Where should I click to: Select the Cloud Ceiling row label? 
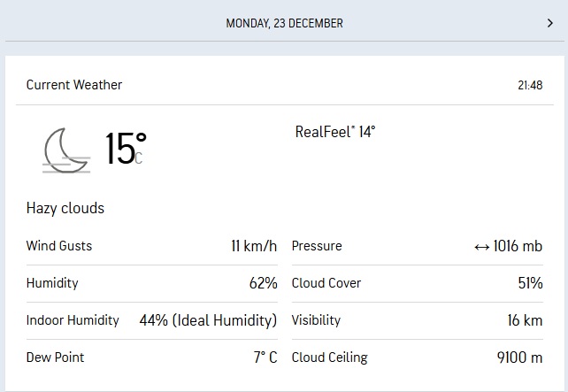[330, 357]
